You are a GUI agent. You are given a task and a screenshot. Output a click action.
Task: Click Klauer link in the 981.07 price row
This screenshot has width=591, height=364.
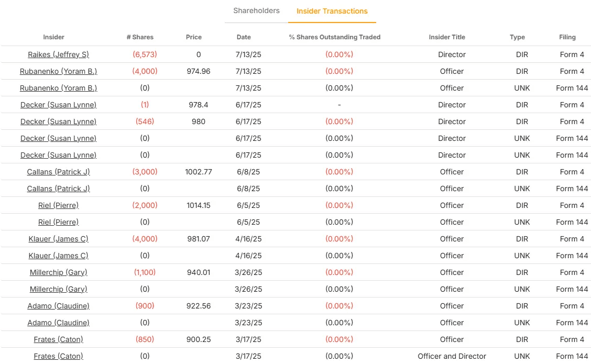(x=58, y=239)
